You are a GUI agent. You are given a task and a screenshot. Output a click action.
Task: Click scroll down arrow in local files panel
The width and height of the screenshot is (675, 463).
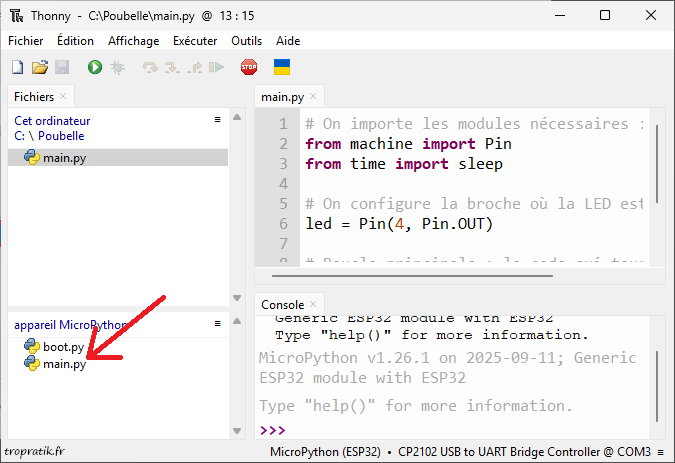[x=237, y=297]
